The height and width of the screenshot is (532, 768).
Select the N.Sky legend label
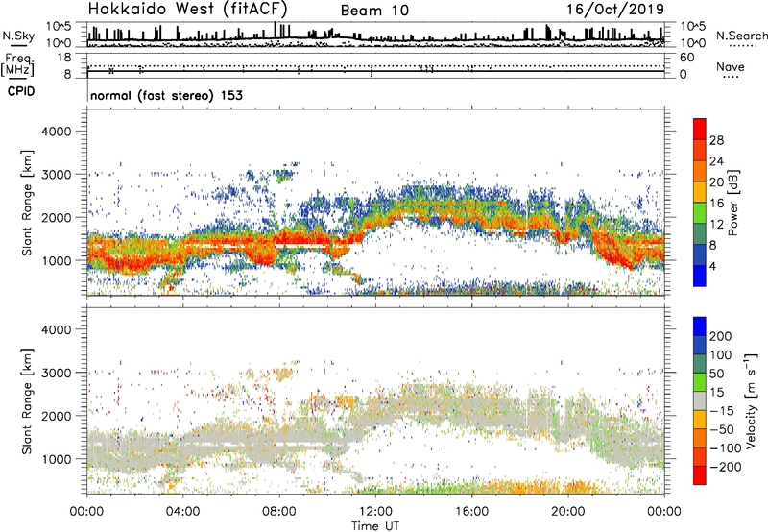click(x=18, y=36)
